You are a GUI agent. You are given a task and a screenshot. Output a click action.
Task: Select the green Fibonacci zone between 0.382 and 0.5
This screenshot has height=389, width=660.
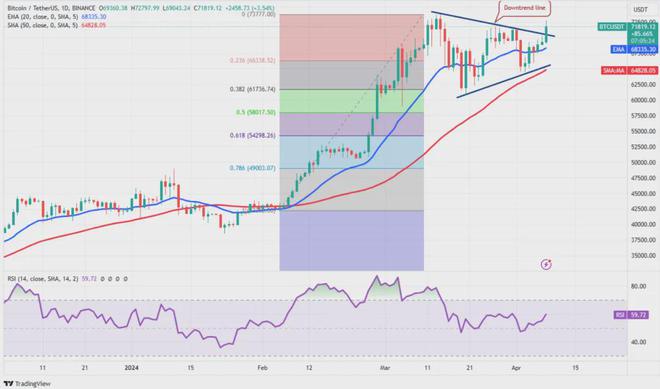[x=351, y=101]
